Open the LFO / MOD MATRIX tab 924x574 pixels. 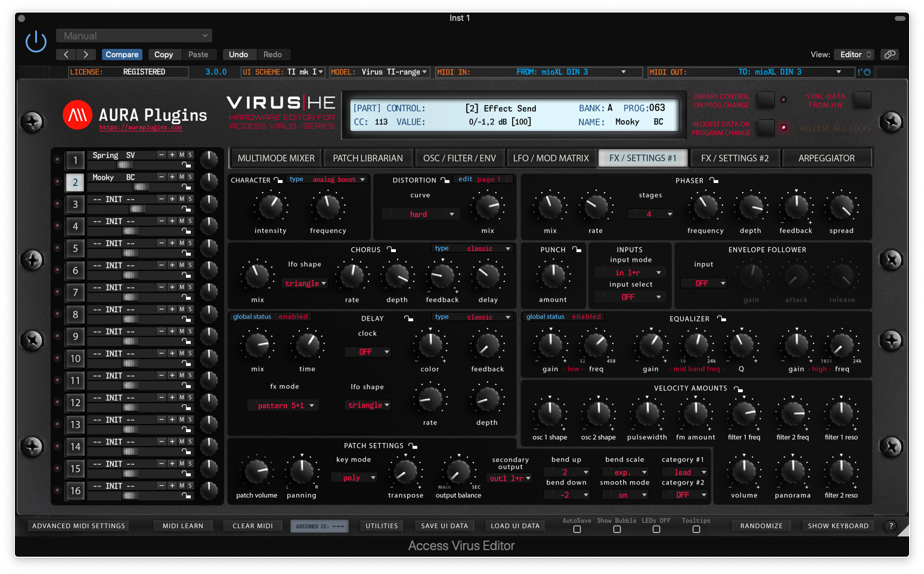tap(551, 158)
